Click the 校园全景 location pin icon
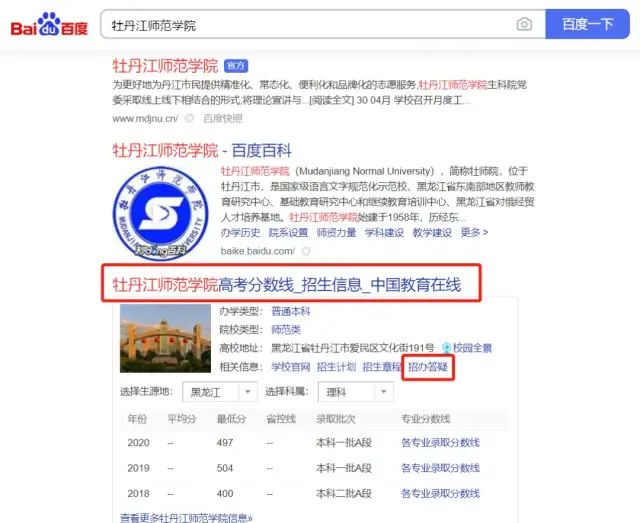This screenshot has height=523, width=640. coord(447,348)
